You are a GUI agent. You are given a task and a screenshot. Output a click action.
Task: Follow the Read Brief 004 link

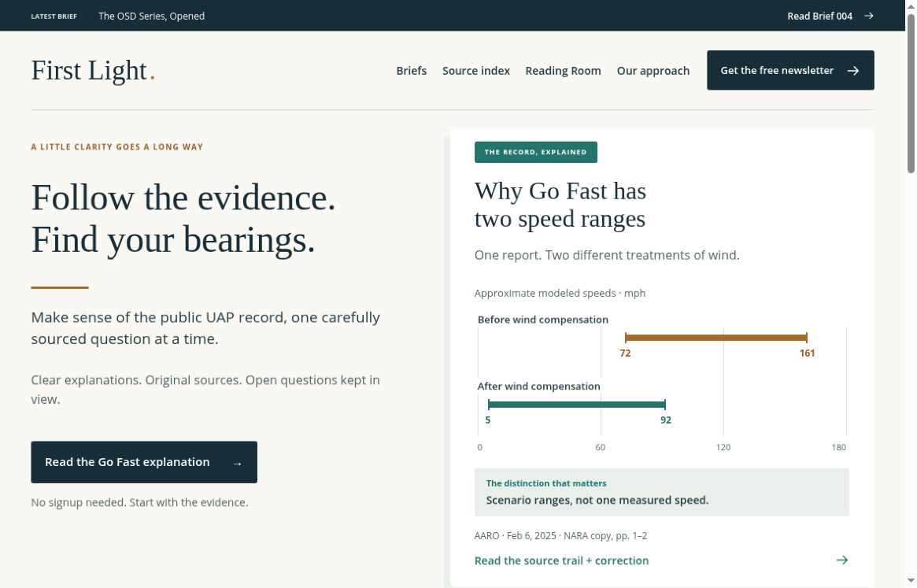tap(830, 16)
